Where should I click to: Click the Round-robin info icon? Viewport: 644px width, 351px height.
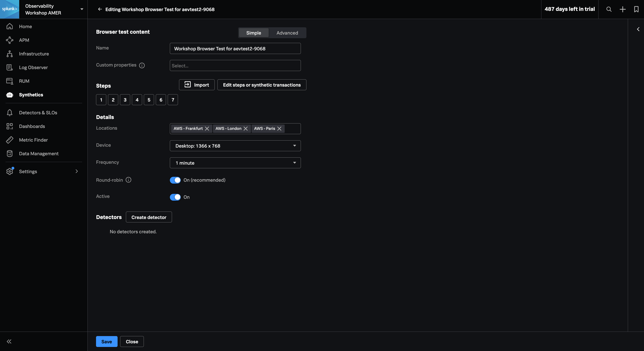[x=128, y=180]
